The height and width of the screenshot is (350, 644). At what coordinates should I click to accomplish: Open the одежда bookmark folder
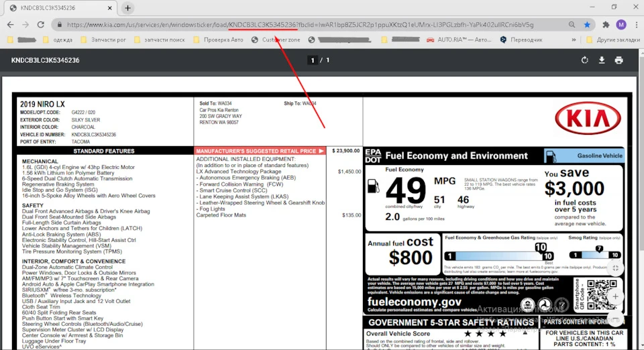pos(58,40)
